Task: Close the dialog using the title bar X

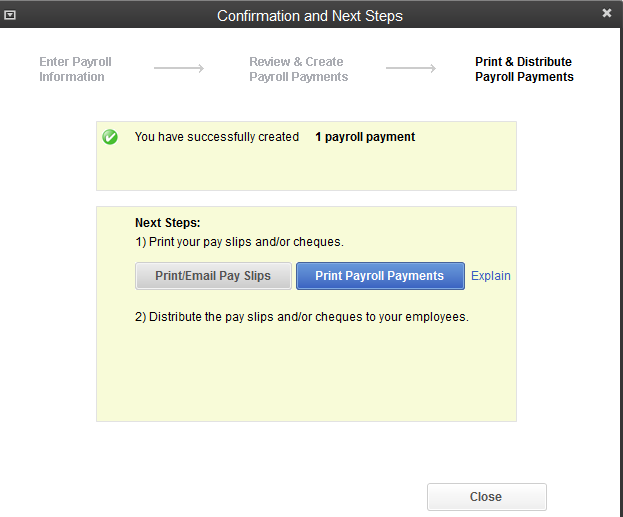Action: (607, 14)
